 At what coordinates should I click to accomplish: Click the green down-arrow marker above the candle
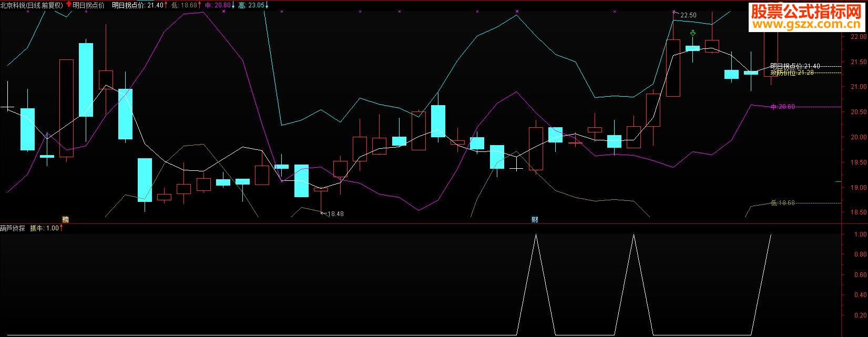[693, 33]
